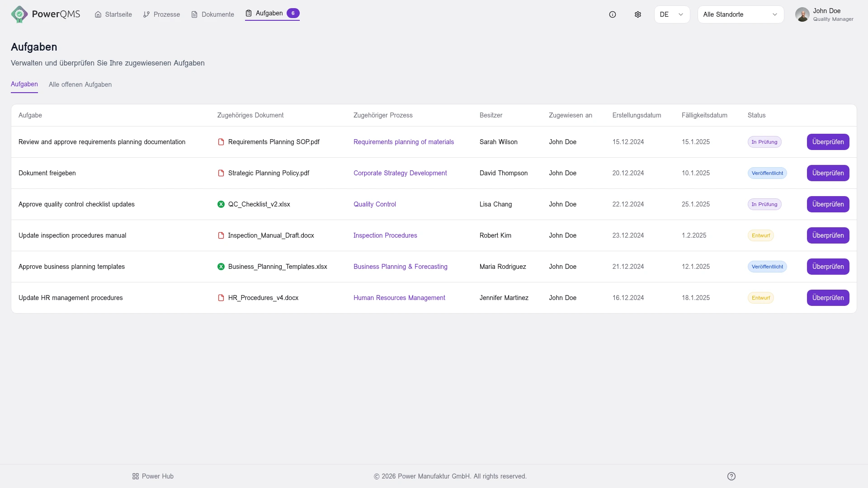
Task: Click file icon for HR_Procedures_v4.docx
Action: 221,298
